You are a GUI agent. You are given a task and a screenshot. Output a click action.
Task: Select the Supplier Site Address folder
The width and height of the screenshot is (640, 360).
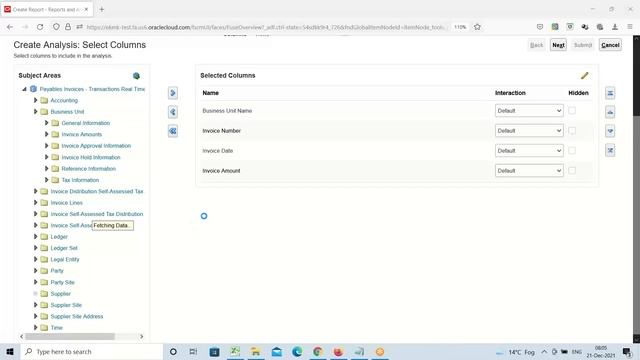(x=77, y=316)
